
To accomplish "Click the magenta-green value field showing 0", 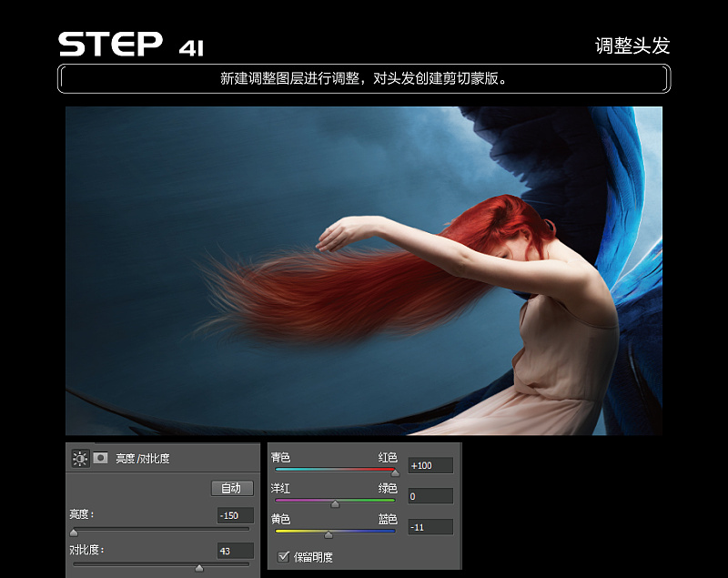I will pyautogui.click(x=430, y=496).
